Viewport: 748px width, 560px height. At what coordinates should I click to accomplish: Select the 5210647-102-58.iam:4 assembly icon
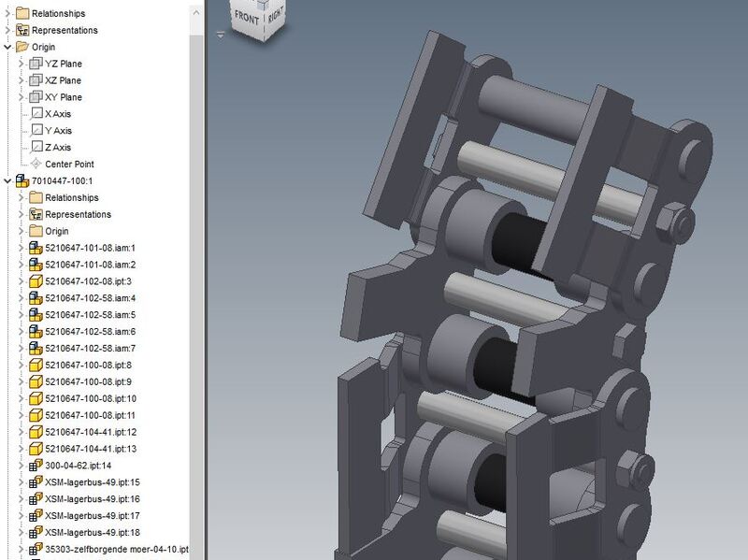[x=36, y=297]
